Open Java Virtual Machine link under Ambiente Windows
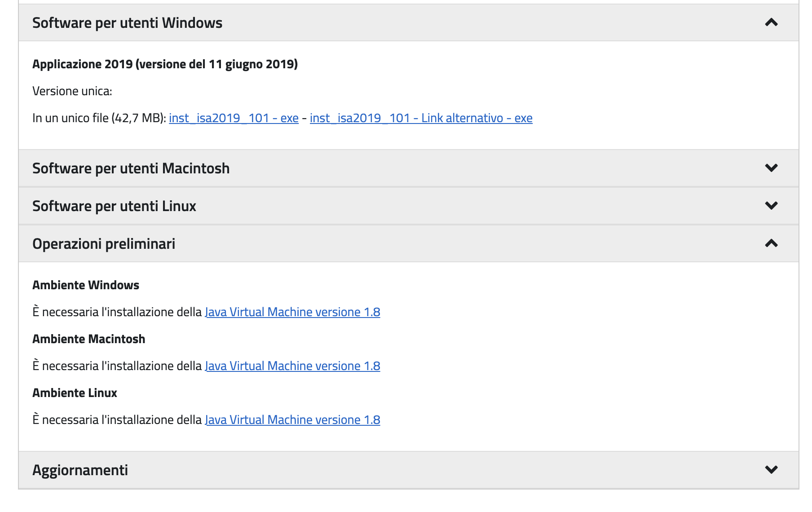This screenshot has height=512, width=812. (292, 312)
